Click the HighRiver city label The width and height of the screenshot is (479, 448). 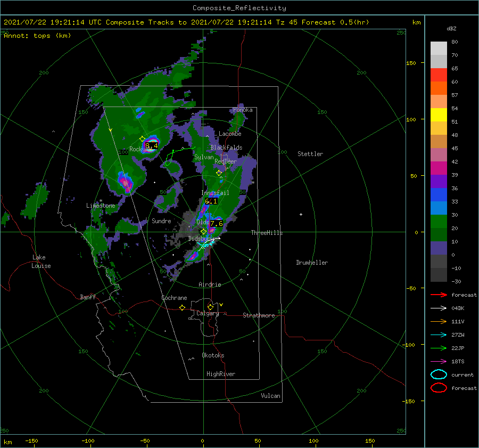221,374
